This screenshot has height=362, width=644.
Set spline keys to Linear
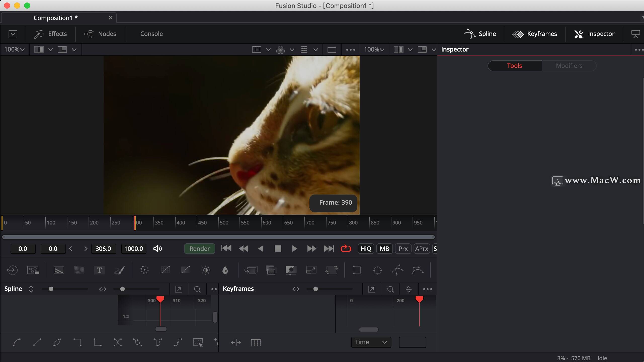click(37, 342)
